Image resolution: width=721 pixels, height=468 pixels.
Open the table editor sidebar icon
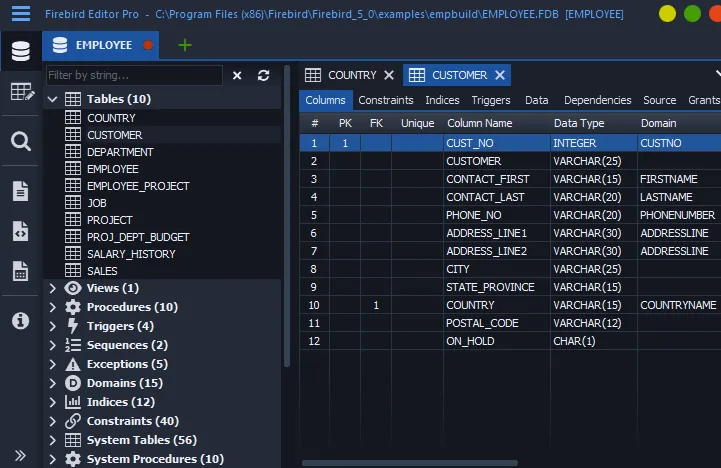tap(21, 92)
